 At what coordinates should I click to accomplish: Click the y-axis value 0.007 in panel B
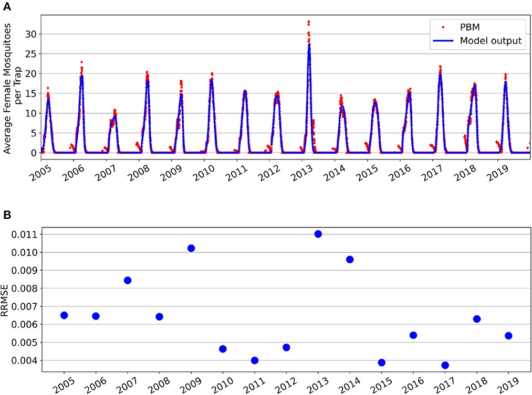(24, 306)
